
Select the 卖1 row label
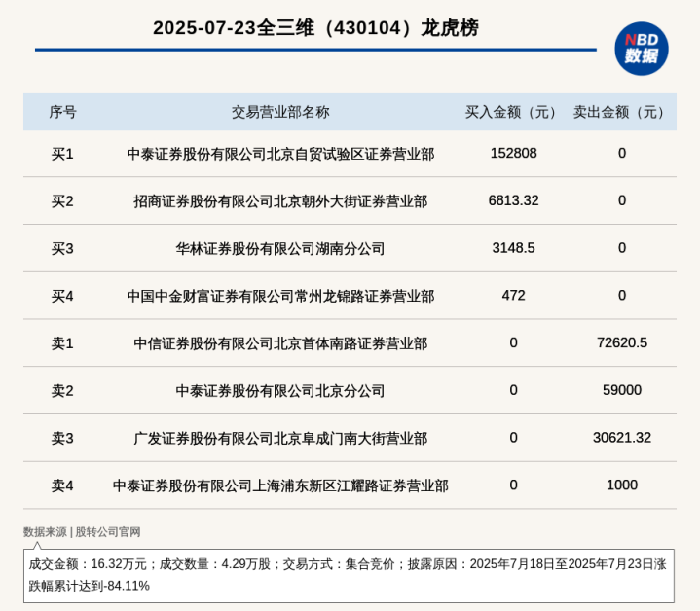pyautogui.click(x=62, y=343)
